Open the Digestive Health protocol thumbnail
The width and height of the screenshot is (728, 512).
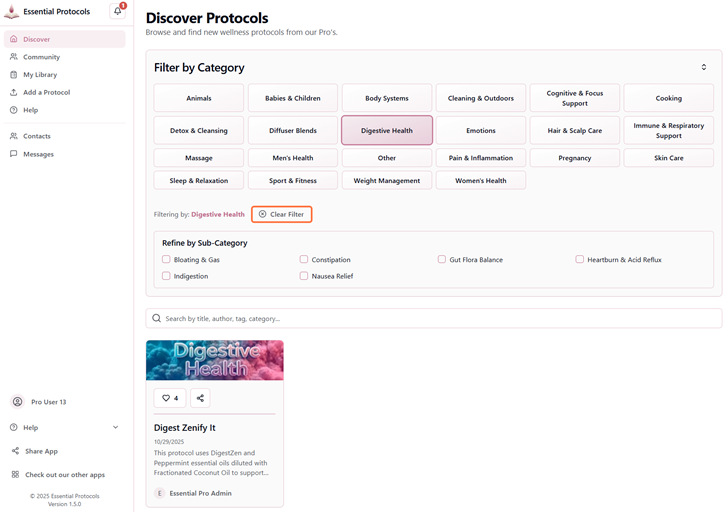pyautogui.click(x=214, y=360)
